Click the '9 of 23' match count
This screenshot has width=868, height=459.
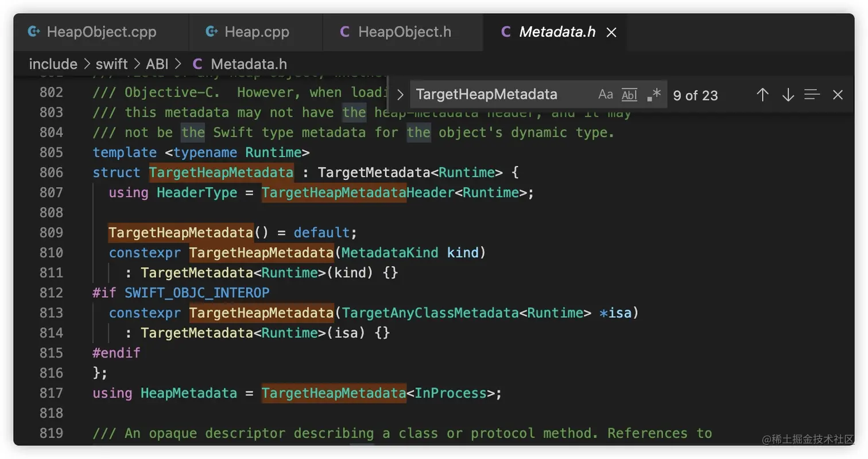[x=695, y=95]
